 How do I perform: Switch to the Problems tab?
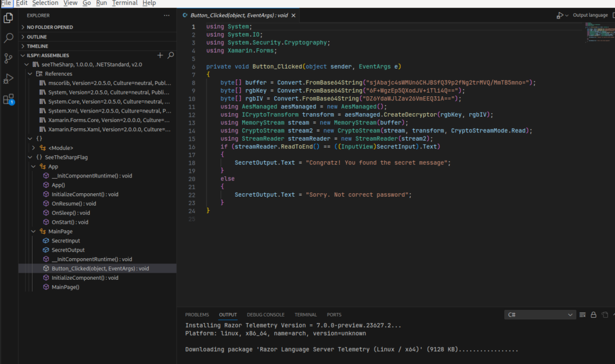[197, 315]
